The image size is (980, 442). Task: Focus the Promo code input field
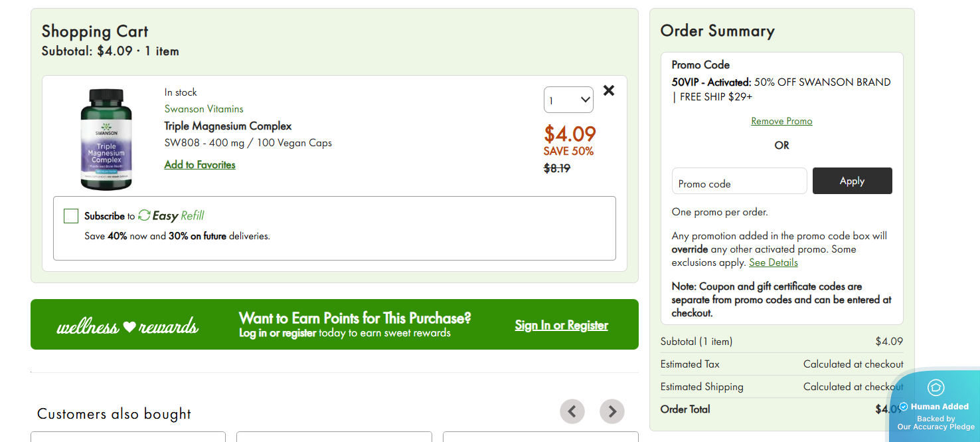pyautogui.click(x=739, y=181)
